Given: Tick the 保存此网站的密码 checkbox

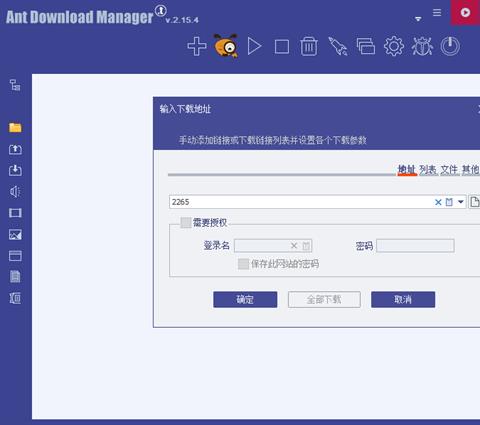Looking at the screenshot, I should coord(243,264).
